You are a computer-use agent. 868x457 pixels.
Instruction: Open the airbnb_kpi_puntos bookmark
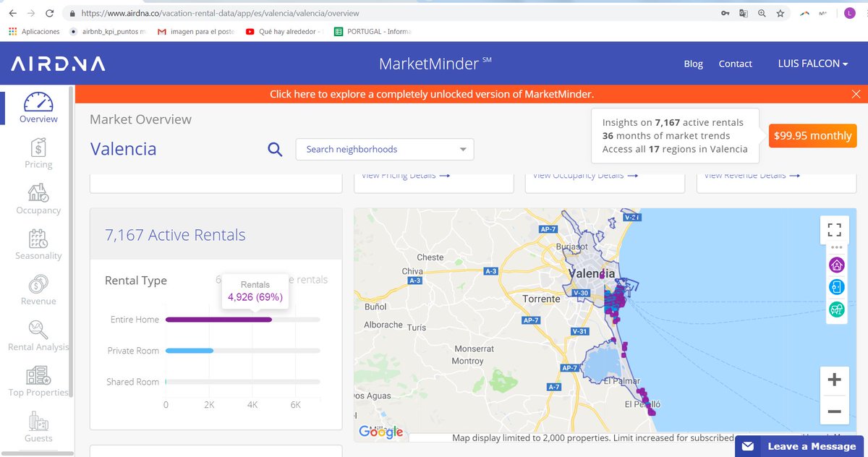click(x=107, y=32)
